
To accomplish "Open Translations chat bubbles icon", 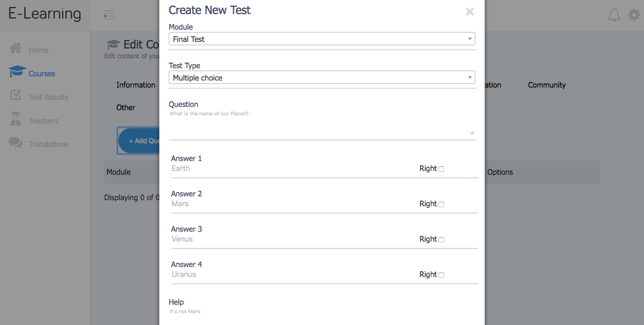I will pyautogui.click(x=16, y=143).
